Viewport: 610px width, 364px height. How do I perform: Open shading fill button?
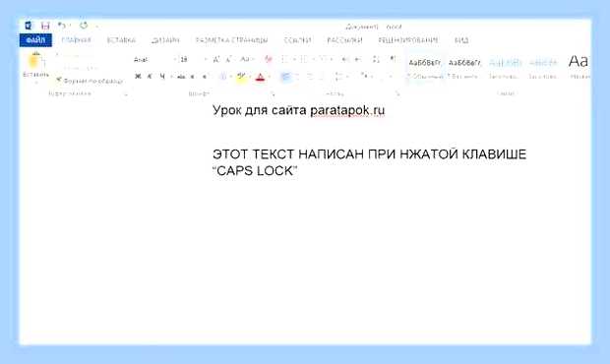pos(364,77)
